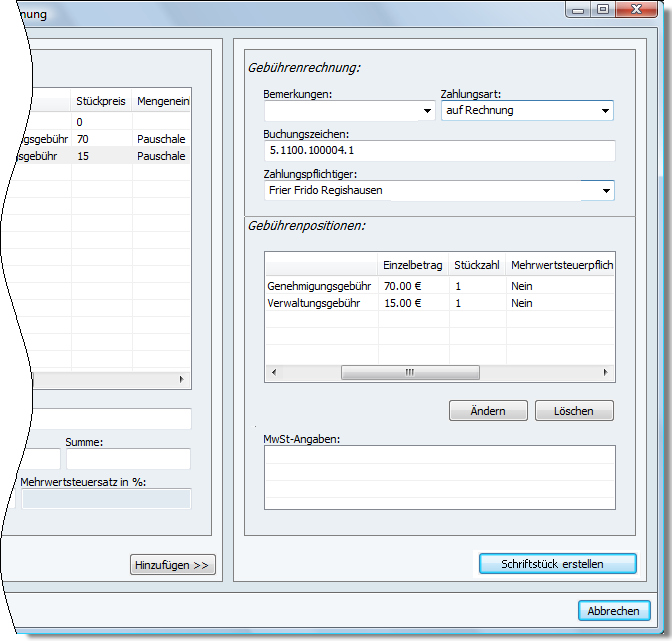The width and height of the screenshot is (672, 641).
Task: Click the Buchungszeichen input field
Action: tap(438, 150)
